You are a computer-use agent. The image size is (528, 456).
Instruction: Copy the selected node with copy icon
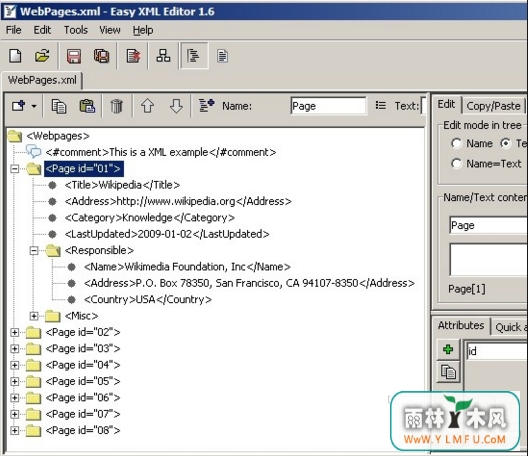(x=59, y=106)
